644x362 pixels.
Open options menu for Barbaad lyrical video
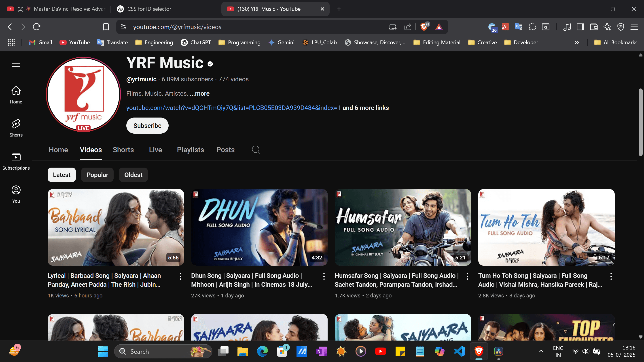(180, 276)
